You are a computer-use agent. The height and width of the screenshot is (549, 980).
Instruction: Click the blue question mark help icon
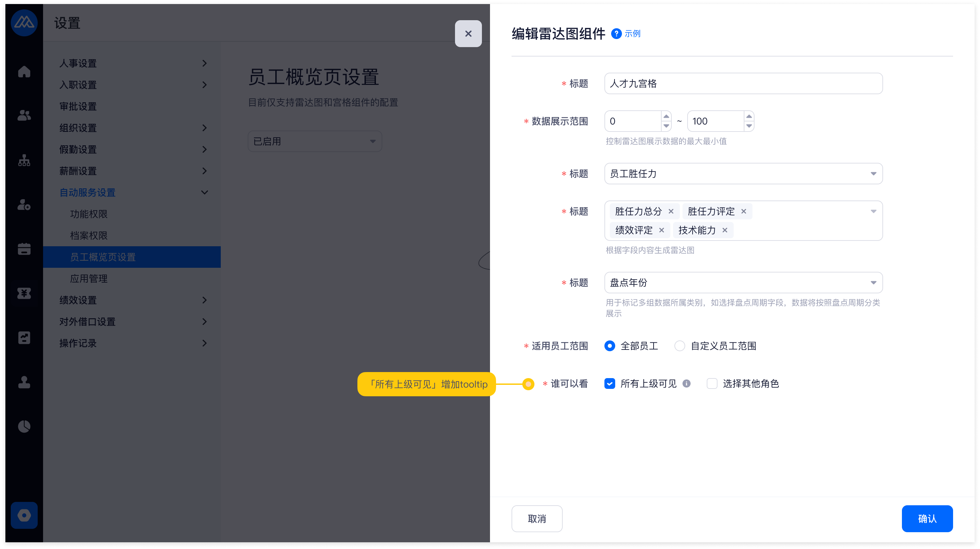tap(616, 33)
